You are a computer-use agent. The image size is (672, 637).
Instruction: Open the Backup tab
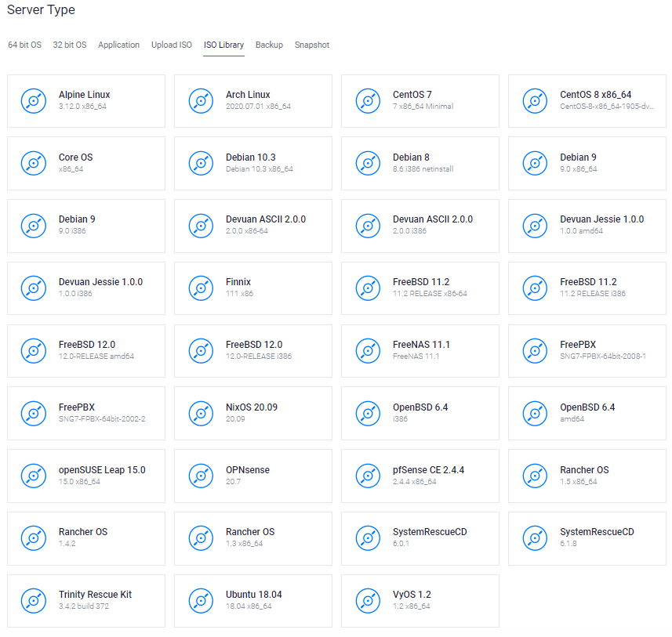click(x=269, y=45)
